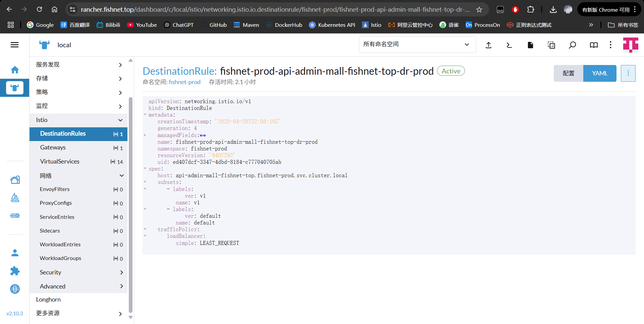Viewport: 644px width, 324px height.
Task: Open Gateways in the sidebar
Action: (x=78, y=148)
